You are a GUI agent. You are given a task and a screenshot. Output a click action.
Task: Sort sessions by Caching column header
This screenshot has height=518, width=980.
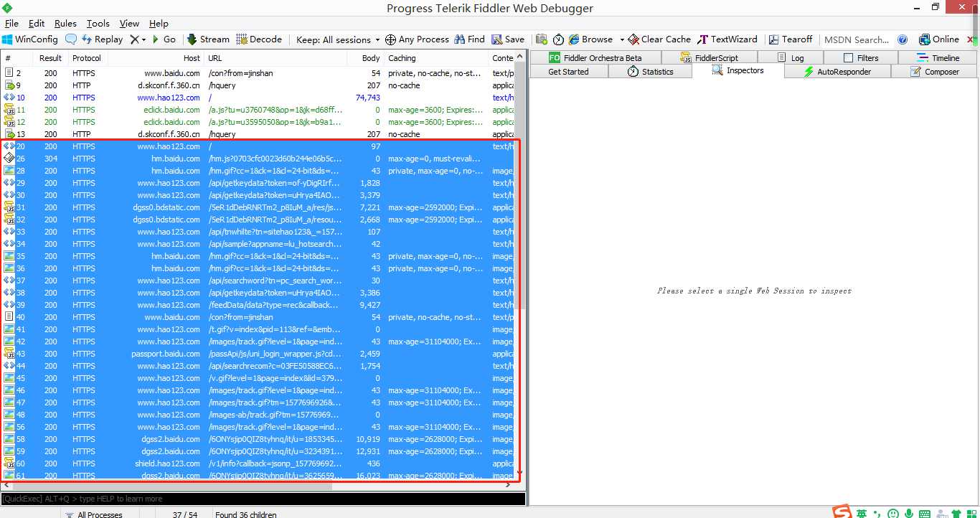point(436,58)
